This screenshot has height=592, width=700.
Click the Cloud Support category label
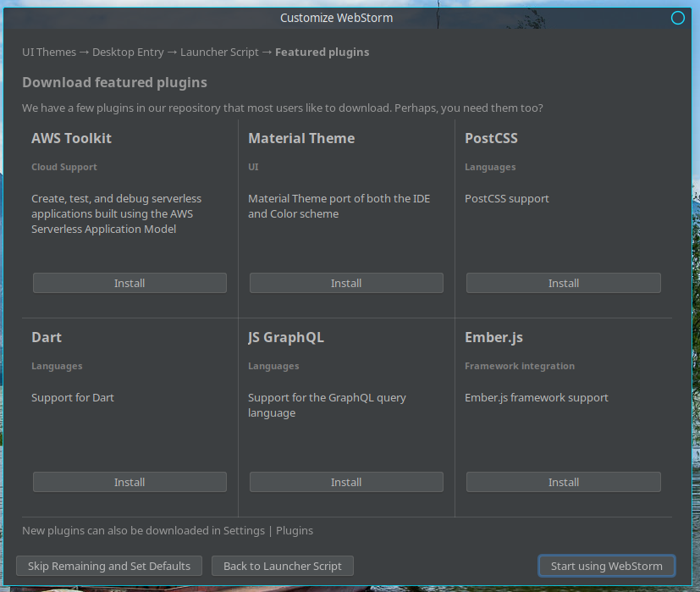click(x=64, y=167)
